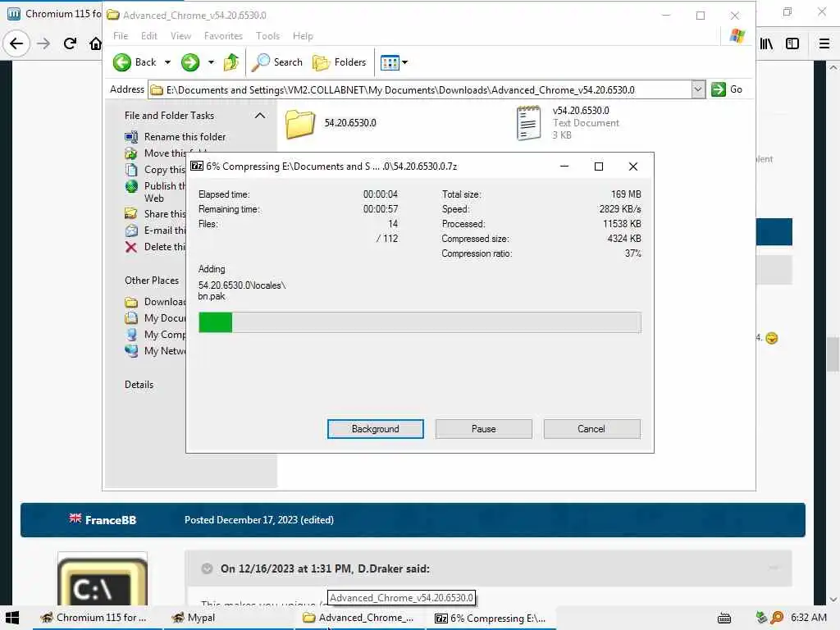
Task: Click the 7z icon in compression dialog title
Action: click(197, 166)
